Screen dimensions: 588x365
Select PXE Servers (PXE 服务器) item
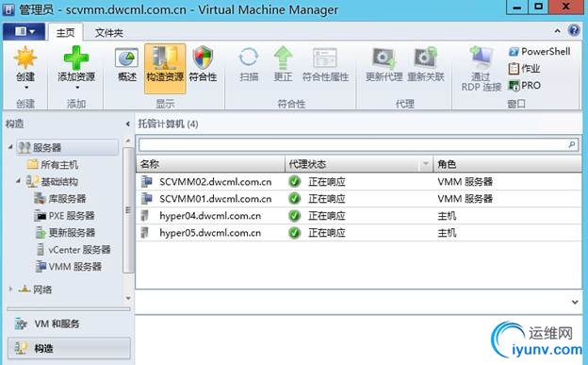72,216
